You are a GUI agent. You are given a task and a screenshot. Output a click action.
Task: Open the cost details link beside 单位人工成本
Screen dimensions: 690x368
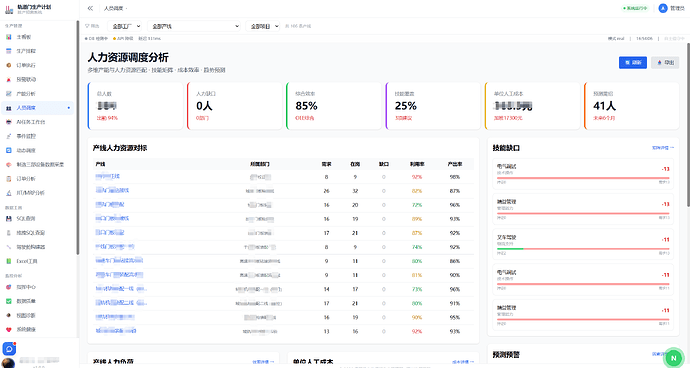pos(463,362)
